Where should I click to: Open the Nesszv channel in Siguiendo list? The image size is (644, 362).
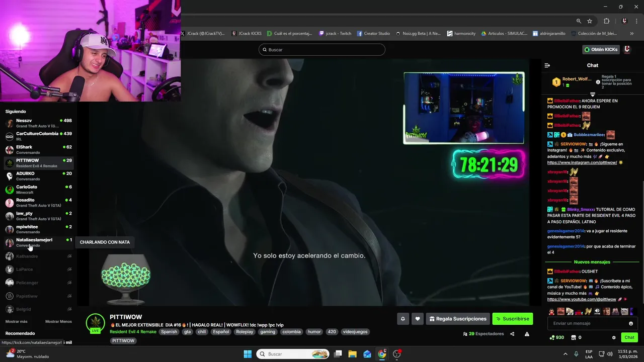click(x=39, y=123)
